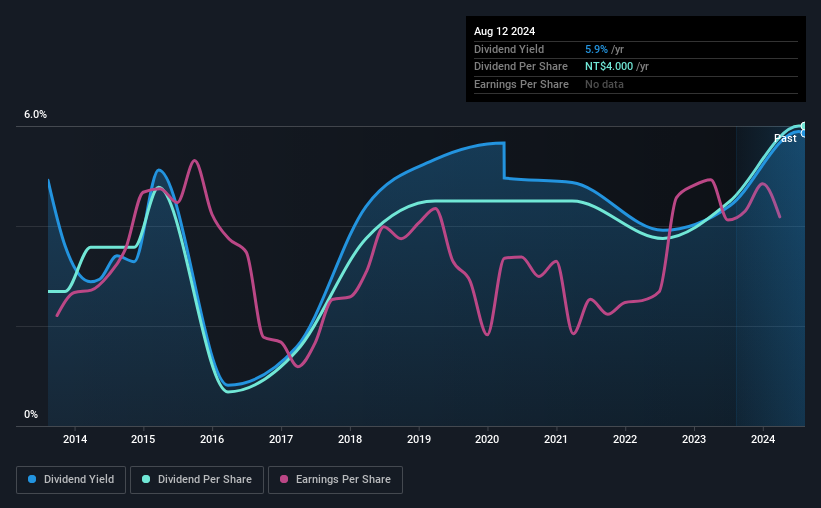Click the 2024 x-axis label

tap(763, 439)
